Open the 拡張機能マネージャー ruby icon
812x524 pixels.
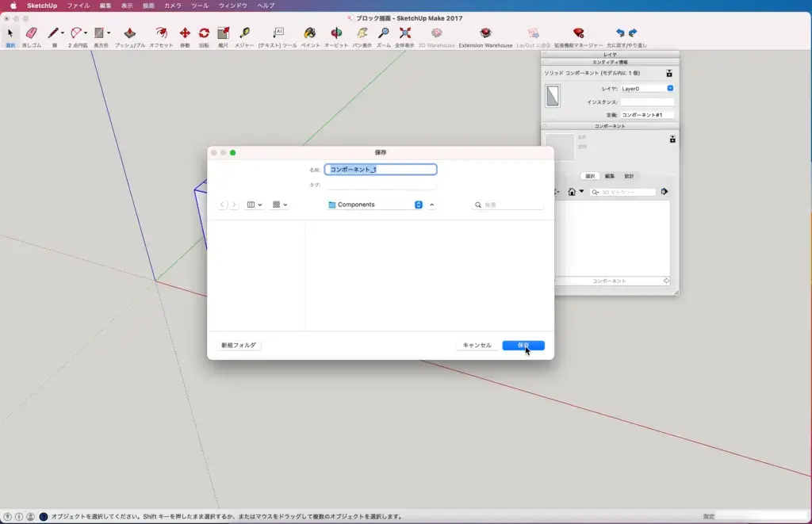click(578, 33)
